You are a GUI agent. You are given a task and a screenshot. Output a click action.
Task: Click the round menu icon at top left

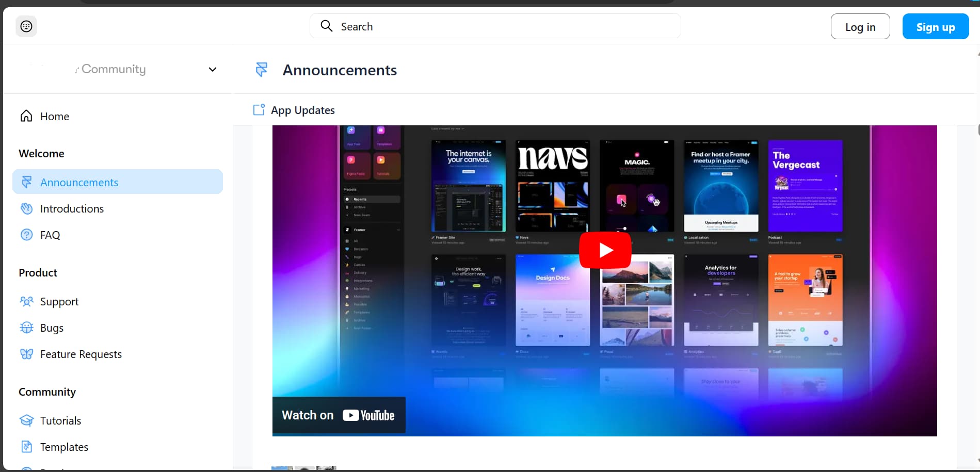pyautogui.click(x=26, y=26)
